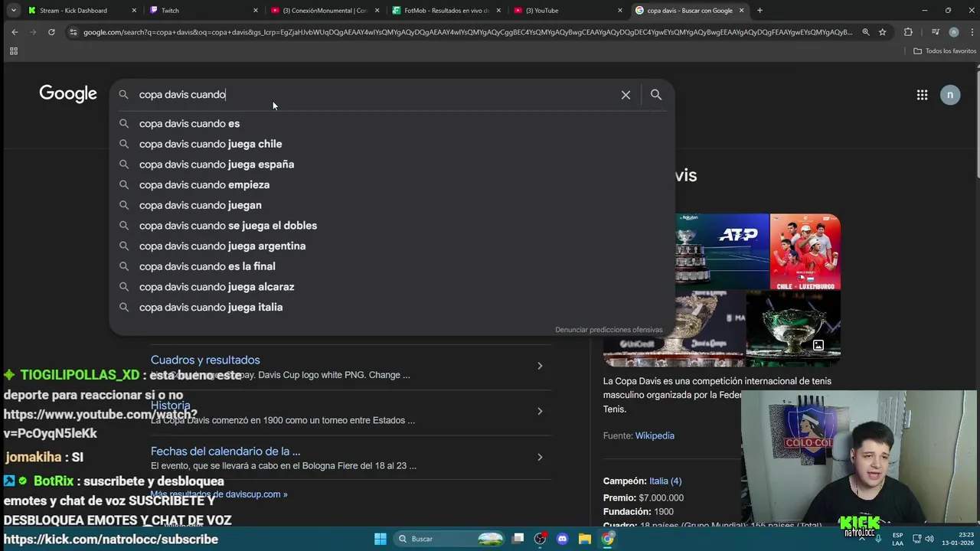Open Windows Start menu
The height and width of the screenshot is (551, 980).
click(x=380, y=539)
